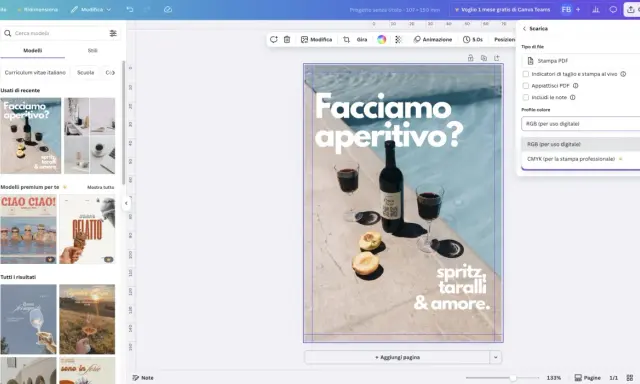This screenshot has height=384, width=640.
Task: Show info for Includi le note option
Action: pyautogui.click(x=573, y=98)
